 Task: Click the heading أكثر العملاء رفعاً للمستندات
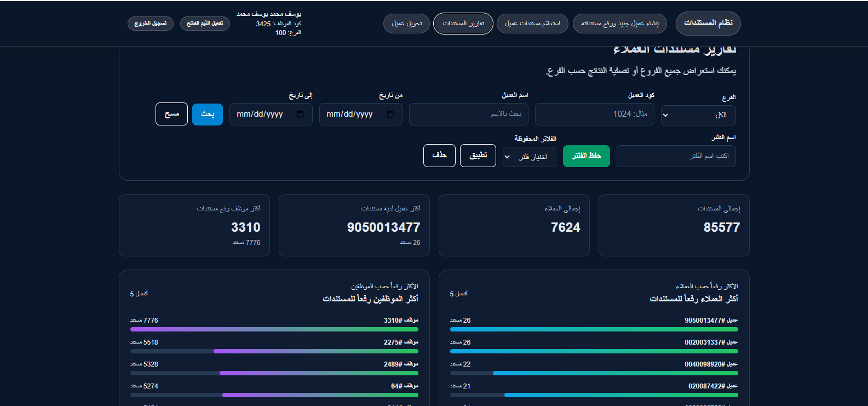coord(694,299)
